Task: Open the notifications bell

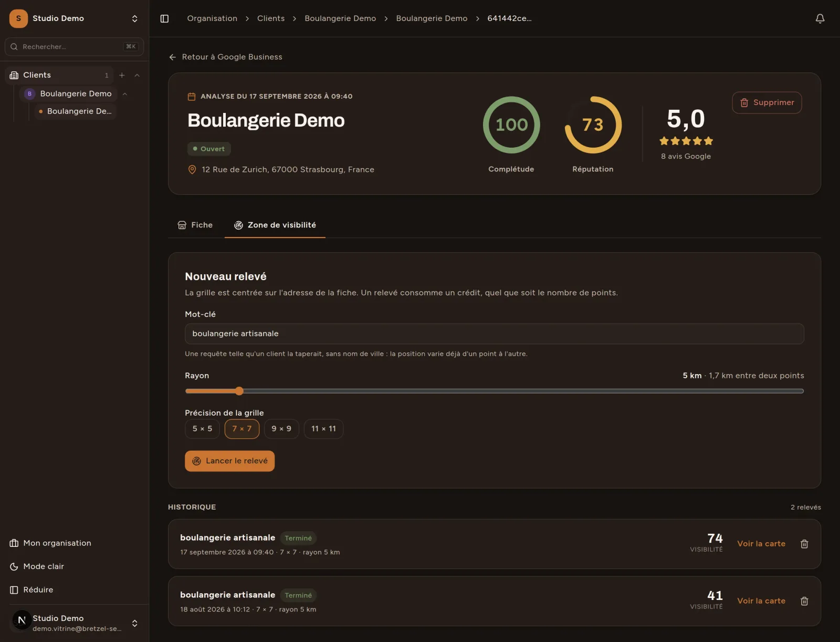Action: 820,18
